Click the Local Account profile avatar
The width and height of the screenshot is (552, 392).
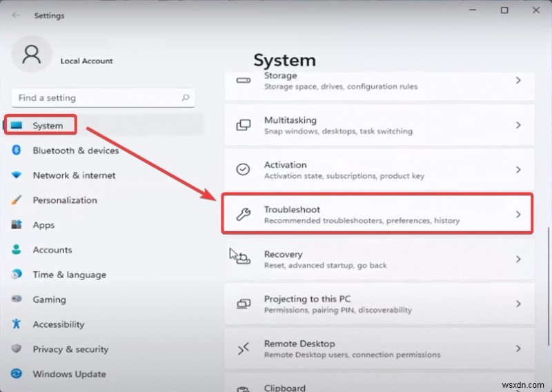point(32,55)
